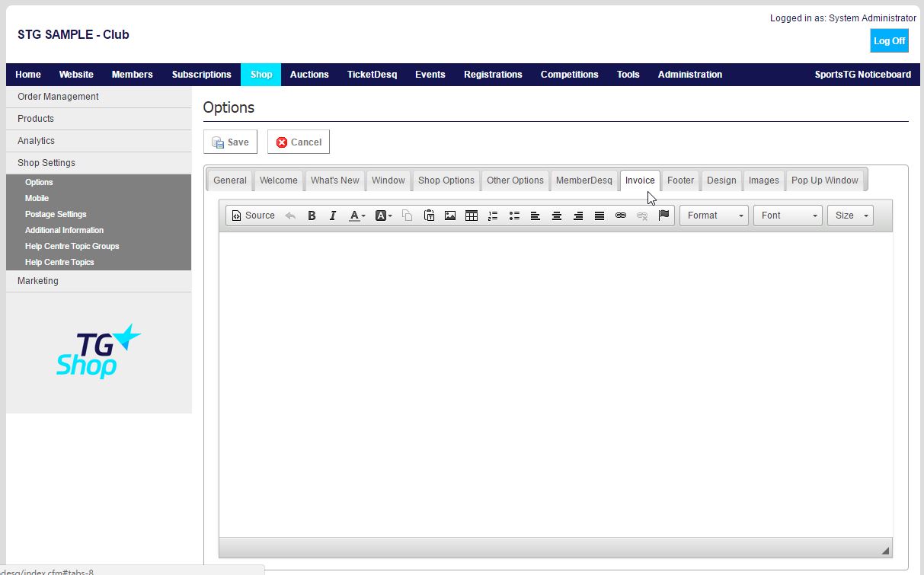Open the Subscriptions menu
This screenshot has height=575, width=924.
click(x=202, y=75)
